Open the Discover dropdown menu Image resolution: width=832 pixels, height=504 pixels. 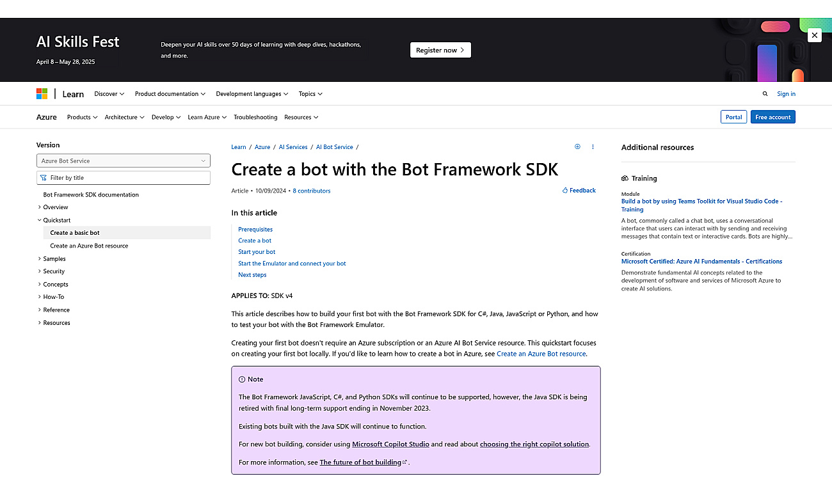[109, 94]
